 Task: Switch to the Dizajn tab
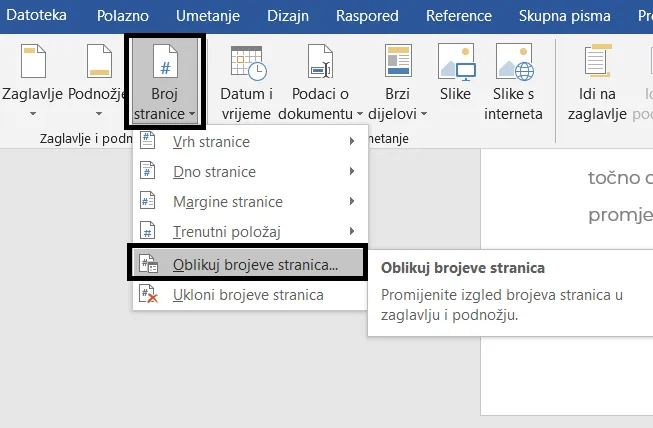288,16
